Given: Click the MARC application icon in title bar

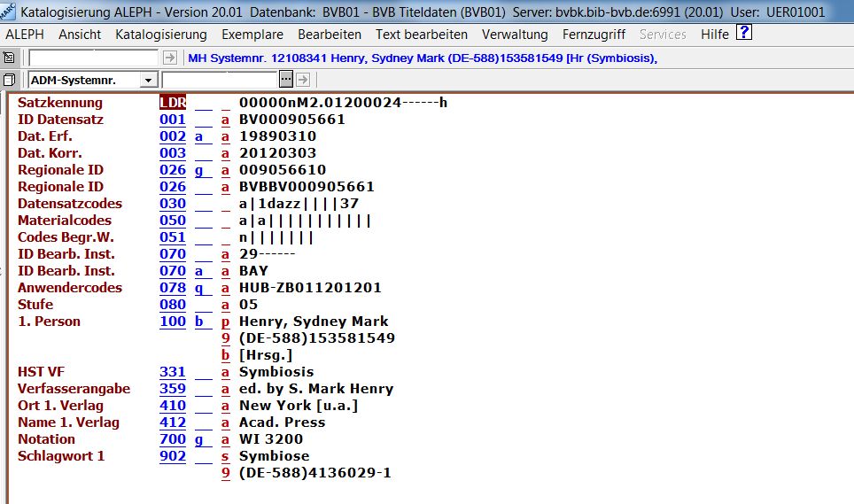Looking at the screenshot, I should click(x=9, y=12).
